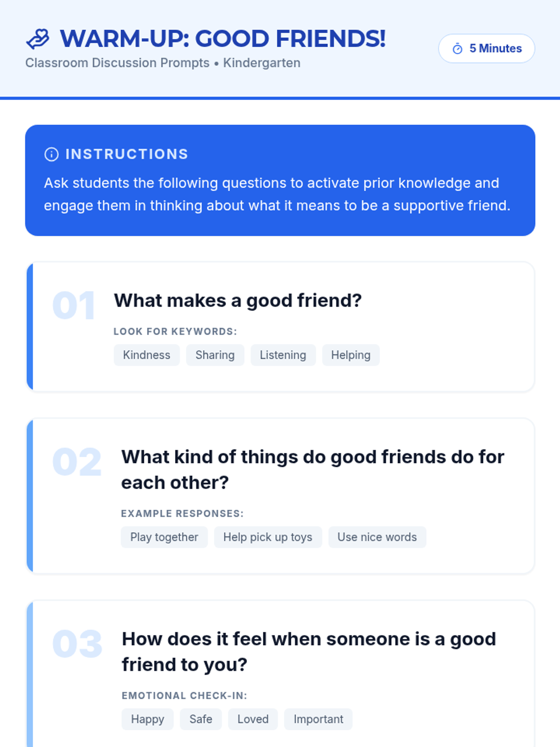This screenshot has height=747, width=560.
Task: Choose the Important emotion tag
Action: [x=318, y=719]
